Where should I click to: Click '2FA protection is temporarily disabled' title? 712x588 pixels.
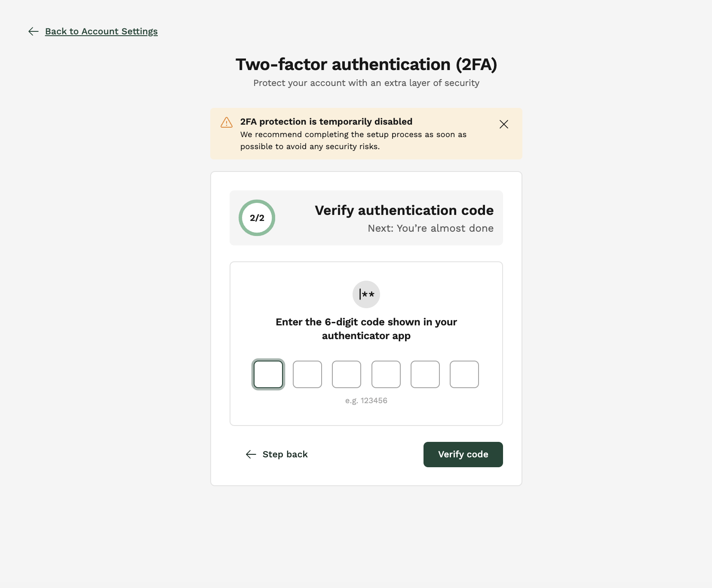[326, 122]
